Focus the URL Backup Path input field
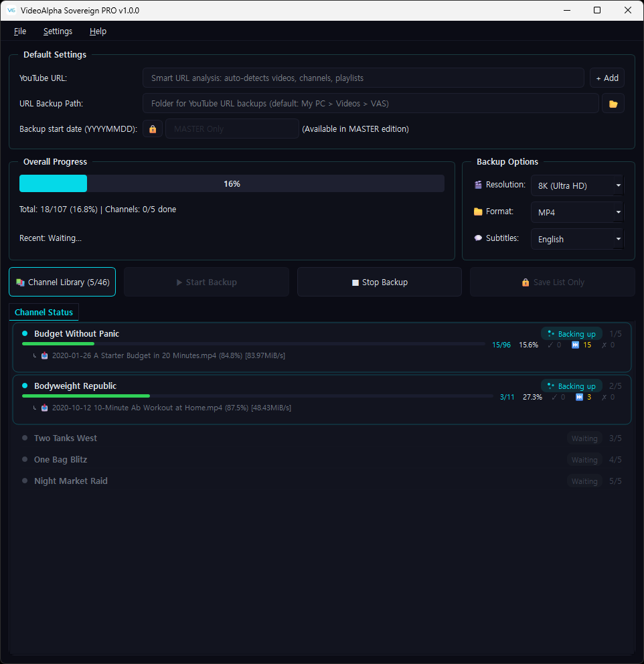644x664 pixels. point(370,103)
